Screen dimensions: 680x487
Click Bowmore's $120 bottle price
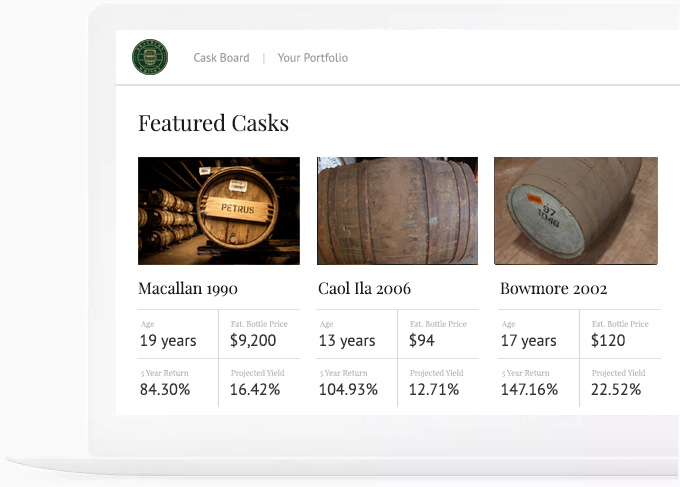tap(608, 341)
